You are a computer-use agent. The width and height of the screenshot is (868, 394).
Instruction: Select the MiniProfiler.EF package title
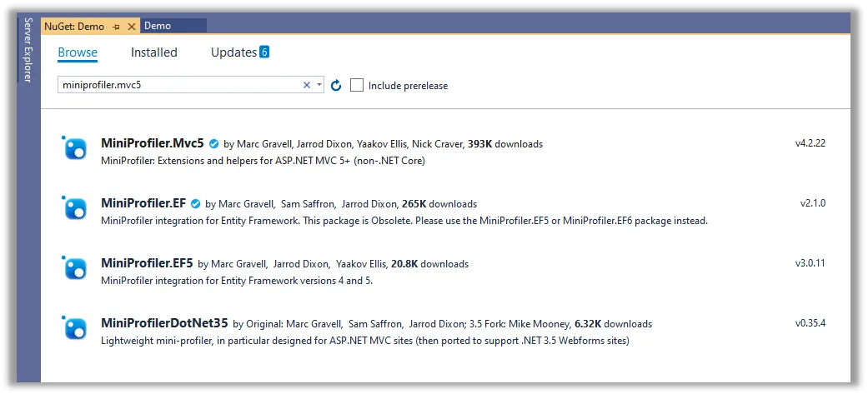(143, 203)
